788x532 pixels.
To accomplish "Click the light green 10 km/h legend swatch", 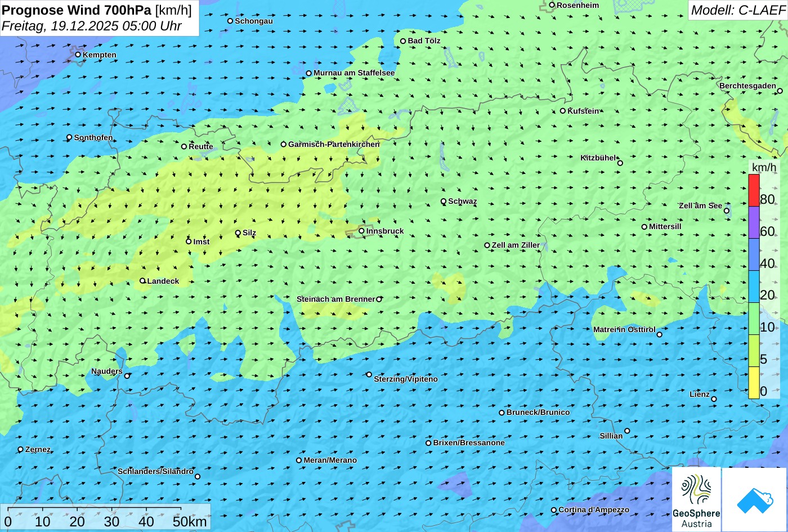I will point(754,319).
